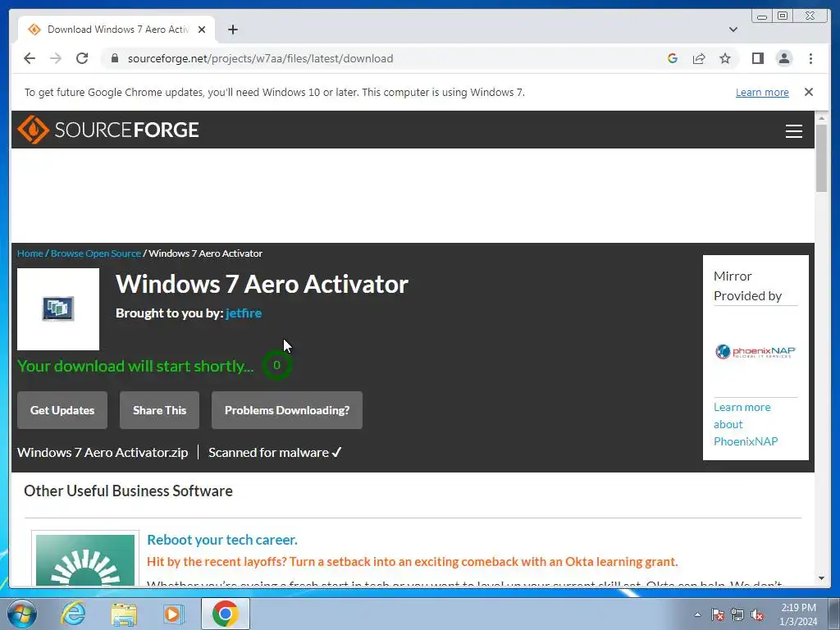
Task: Click the page scrollbar up arrow
Action: pos(821,117)
